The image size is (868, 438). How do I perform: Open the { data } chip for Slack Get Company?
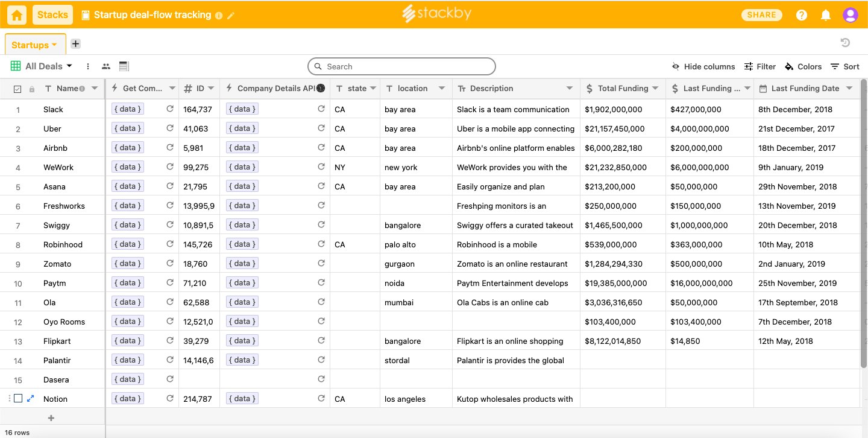click(x=127, y=109)
